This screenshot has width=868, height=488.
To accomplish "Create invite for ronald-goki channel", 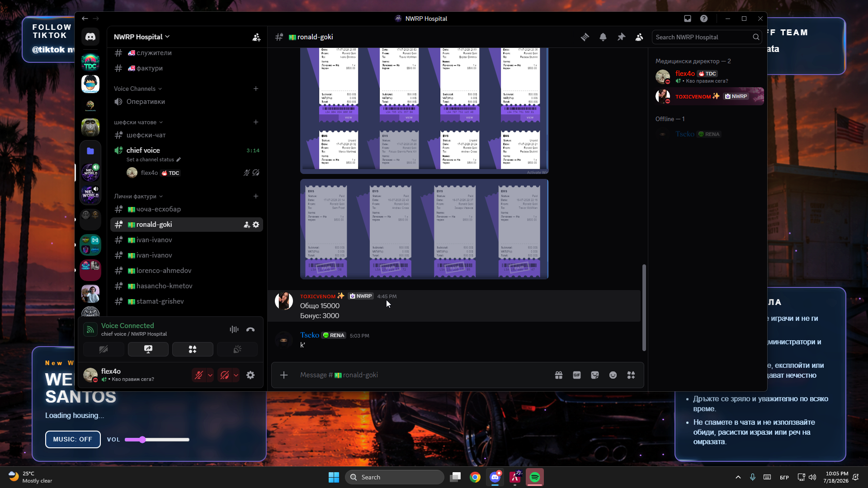I will [x=247, y=225].
